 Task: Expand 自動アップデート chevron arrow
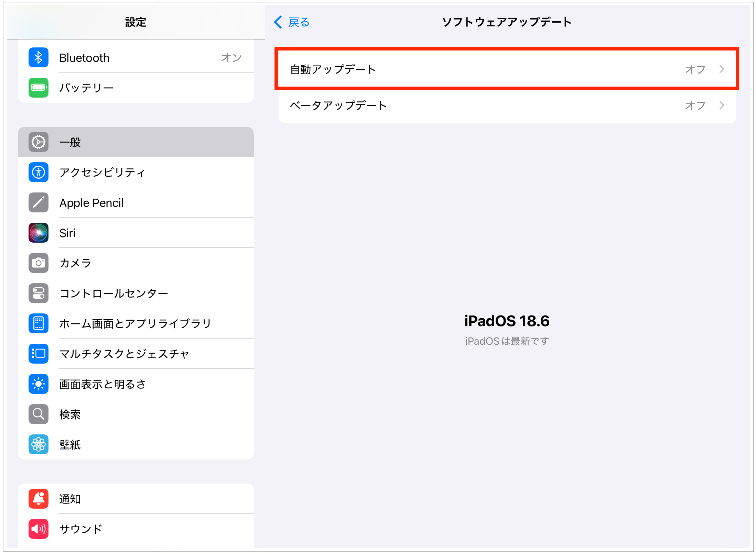click(722, 69)
